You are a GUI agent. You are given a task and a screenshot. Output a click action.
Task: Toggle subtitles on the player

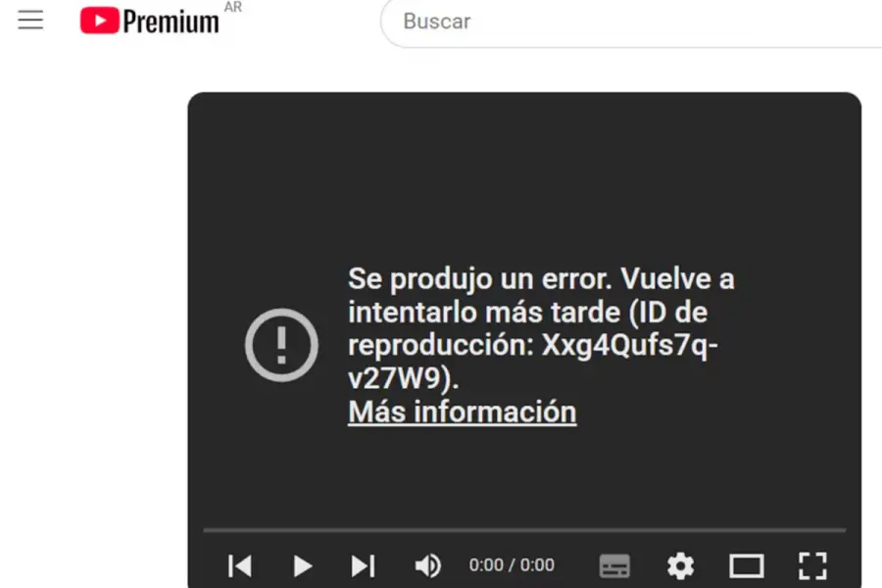(614, 565)
